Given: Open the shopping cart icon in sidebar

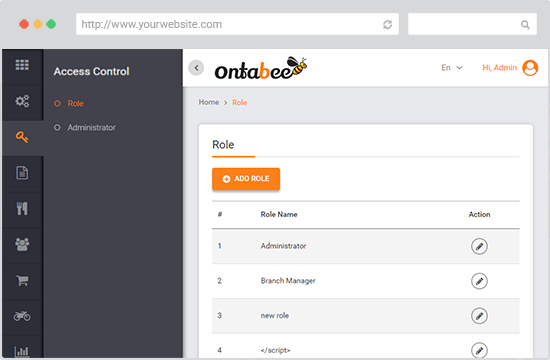Looking at the screenshot, I should (22, 280).
